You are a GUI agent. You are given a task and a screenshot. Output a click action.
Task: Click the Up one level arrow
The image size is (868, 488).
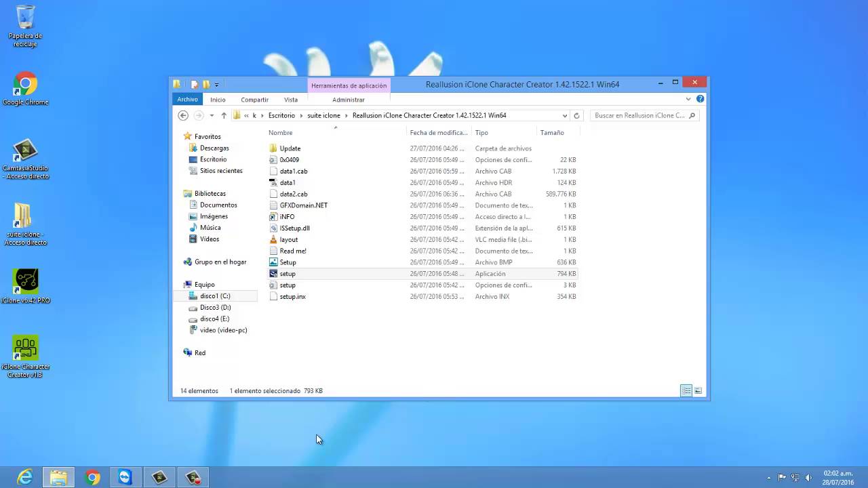click(224, 115)
